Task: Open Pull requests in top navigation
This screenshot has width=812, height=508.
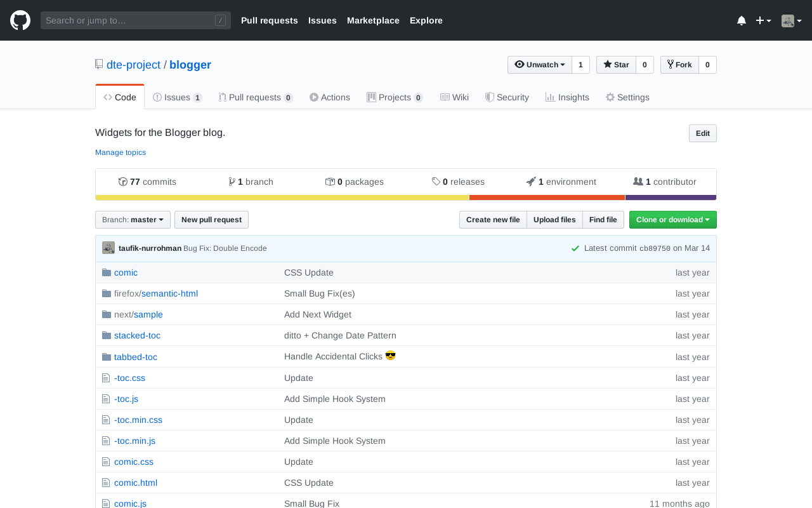Action: point(270,20)
